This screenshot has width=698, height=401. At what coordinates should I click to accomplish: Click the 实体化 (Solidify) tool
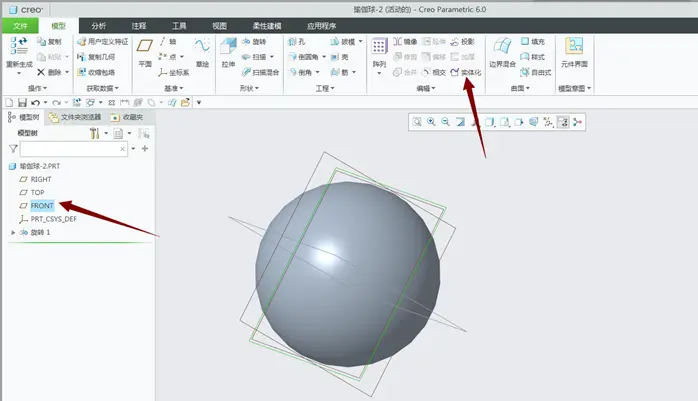pos(466,72)
